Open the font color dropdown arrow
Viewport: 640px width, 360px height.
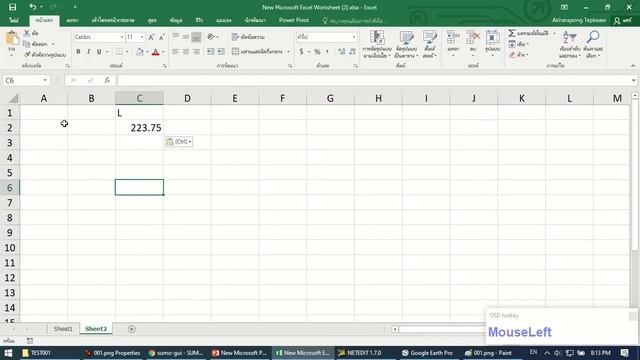[x=163, y=52]
